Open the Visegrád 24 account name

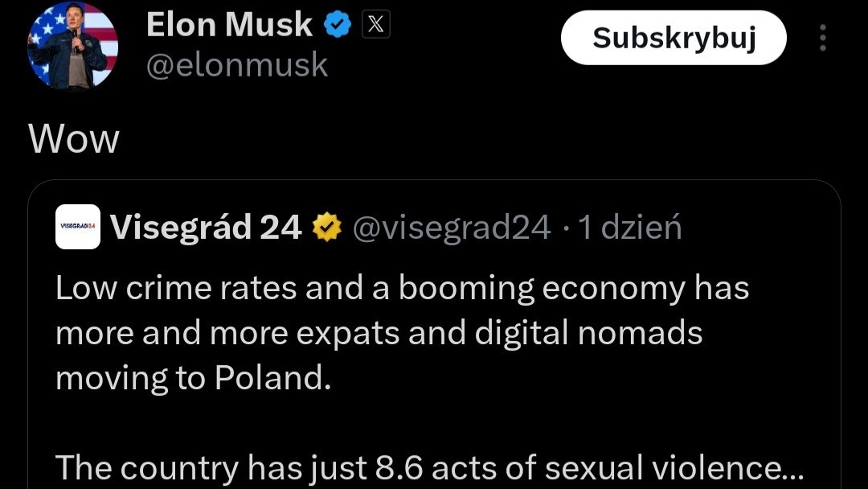[206, 228]
